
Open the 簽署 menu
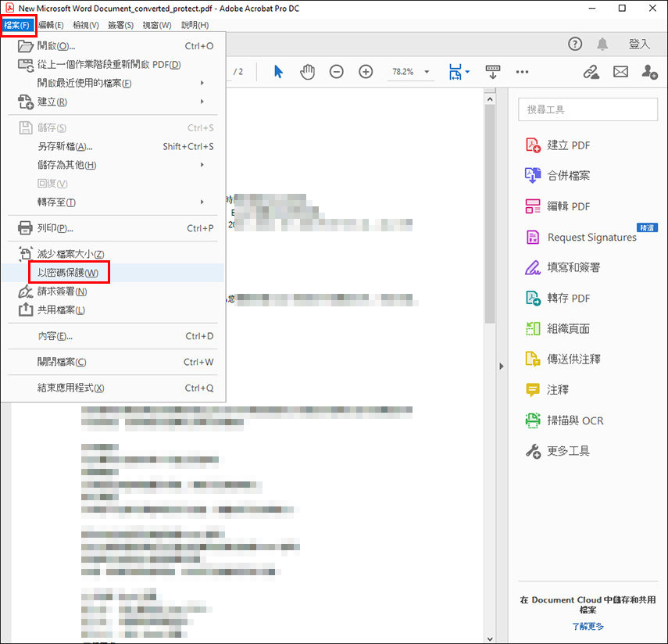point(120,25)
